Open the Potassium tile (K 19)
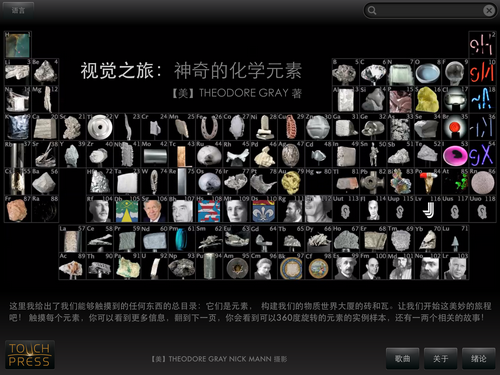This screenshot has width=500, height=375. [18, 127]
